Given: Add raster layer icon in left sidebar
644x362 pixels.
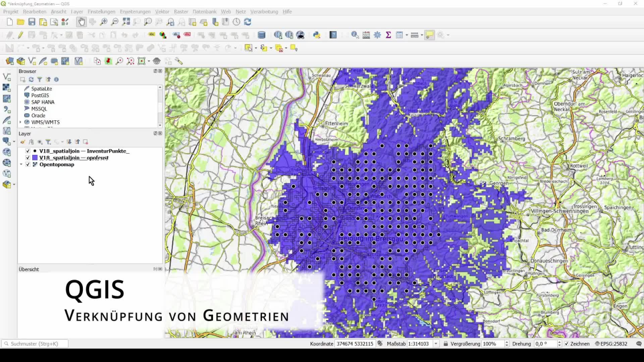Looking at the screenshot, I should [6, 87].
